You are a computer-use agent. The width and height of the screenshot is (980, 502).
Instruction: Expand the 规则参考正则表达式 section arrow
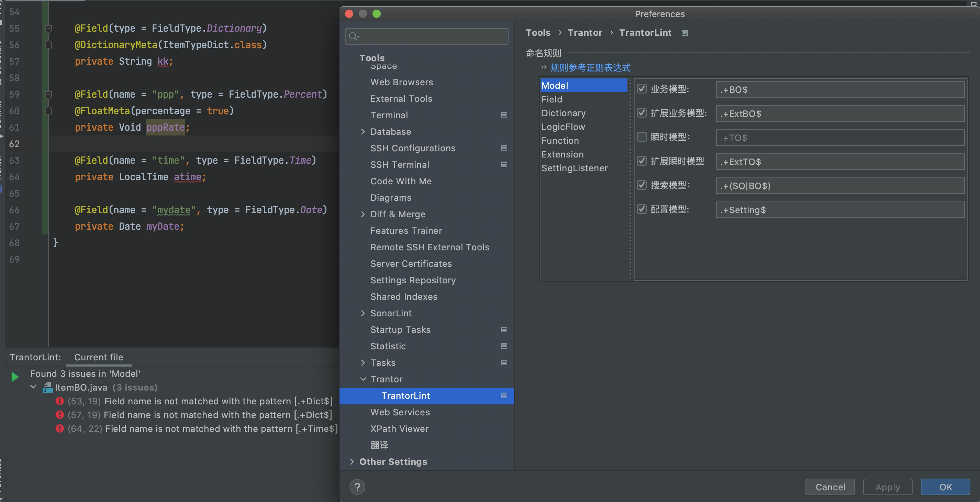(544, 68)
